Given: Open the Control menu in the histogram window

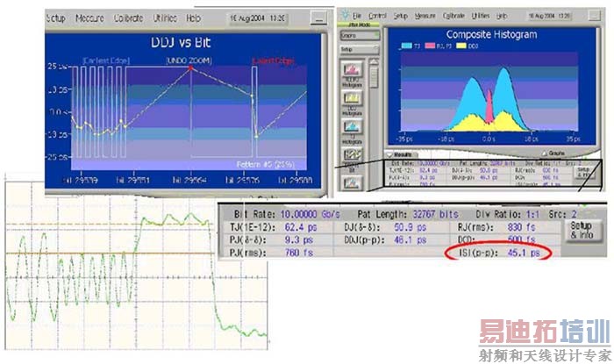Looking at the screenshot, I should (377, 16).
